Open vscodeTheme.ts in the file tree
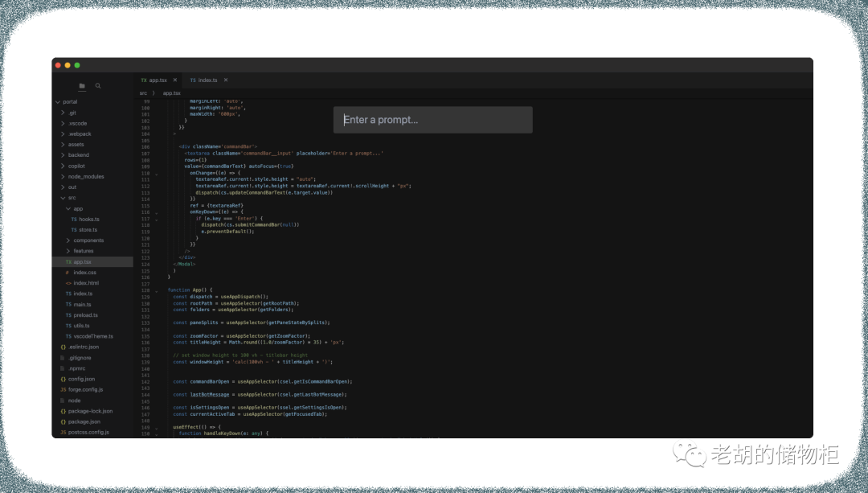The width and height of the screenshot is (868, 493). [93, 336]
